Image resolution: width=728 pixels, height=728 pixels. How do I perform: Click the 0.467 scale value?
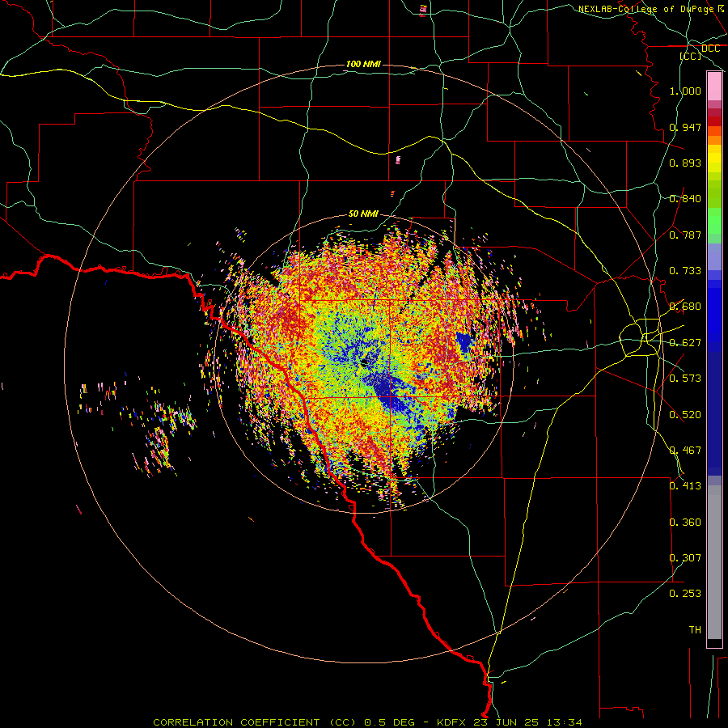[x=685, y=450]
